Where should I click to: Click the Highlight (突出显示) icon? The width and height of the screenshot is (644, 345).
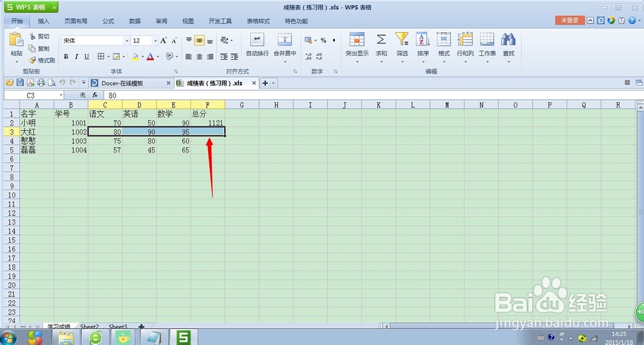pyautogui.click(x=357, y=39)
